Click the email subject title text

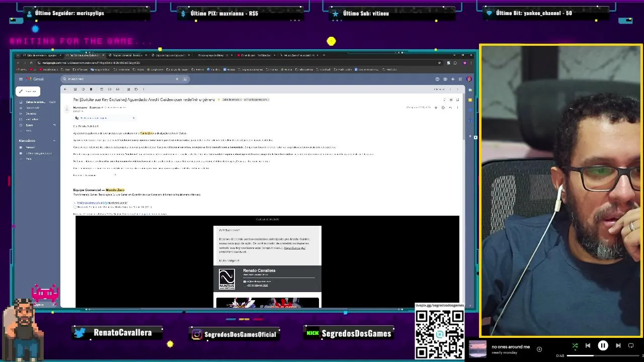[144, 100]
